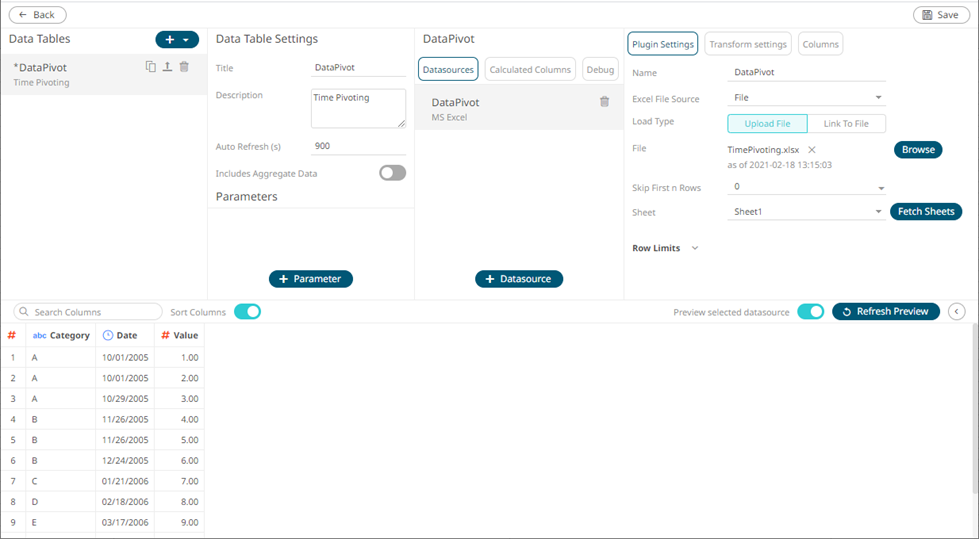The height and width of the screenshot is (539, 979).
Task: Switch to the Transform settings tab
Action: 748,44
